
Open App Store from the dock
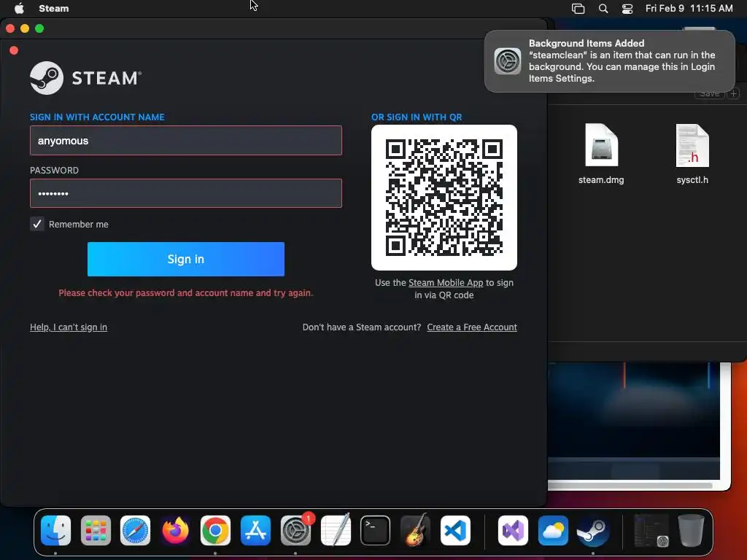(255, 530)
